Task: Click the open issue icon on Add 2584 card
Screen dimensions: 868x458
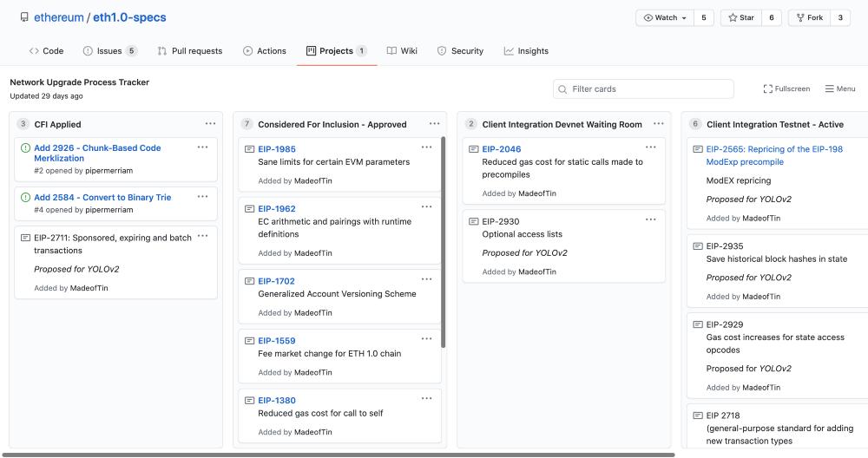Action: pos(25,198)
